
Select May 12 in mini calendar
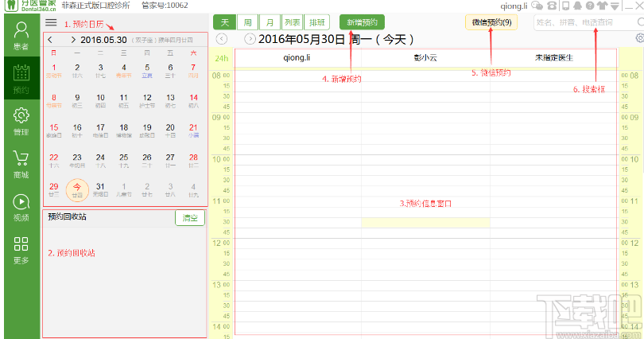pos(147,100)
